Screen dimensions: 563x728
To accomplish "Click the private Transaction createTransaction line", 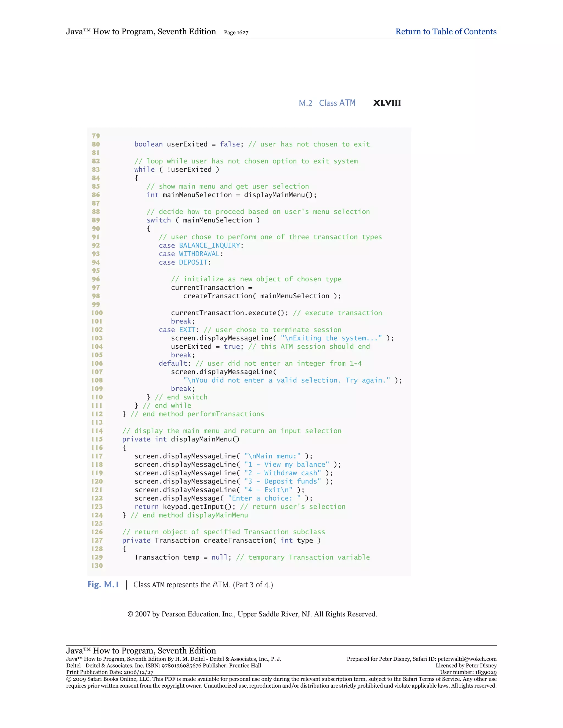I will (221, 540).
